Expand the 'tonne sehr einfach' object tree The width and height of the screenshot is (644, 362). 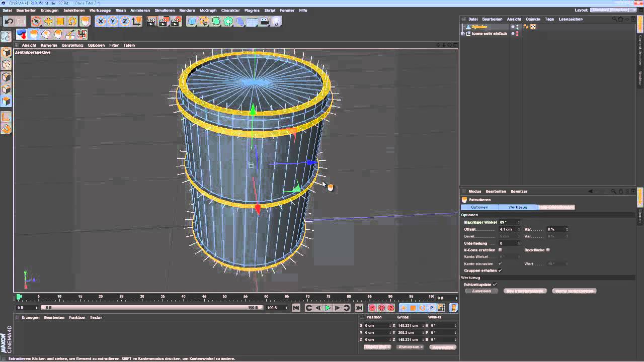(x=463, y=34)
